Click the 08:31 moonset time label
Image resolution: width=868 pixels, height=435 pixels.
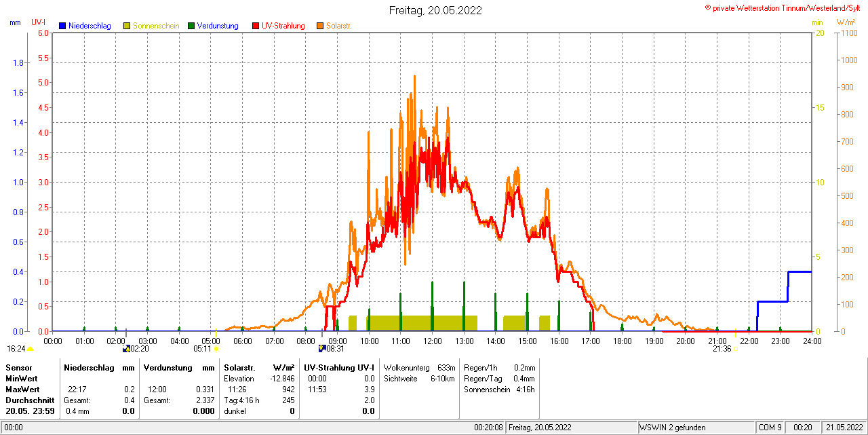335,349
